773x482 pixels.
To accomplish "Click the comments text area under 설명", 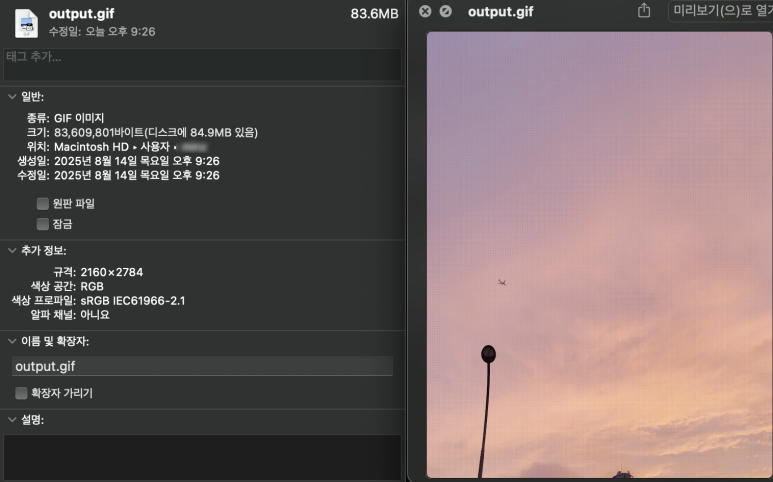I will tap(202, 456).
